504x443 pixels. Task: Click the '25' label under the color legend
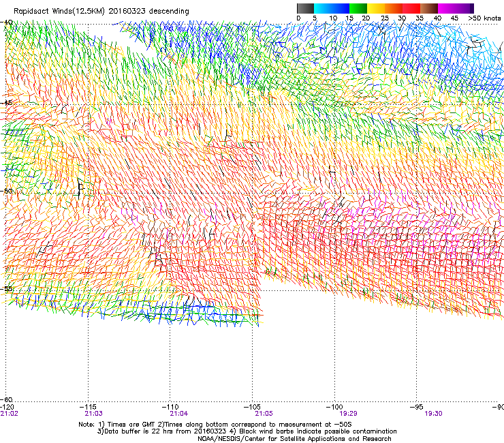(x=385, y=18)
